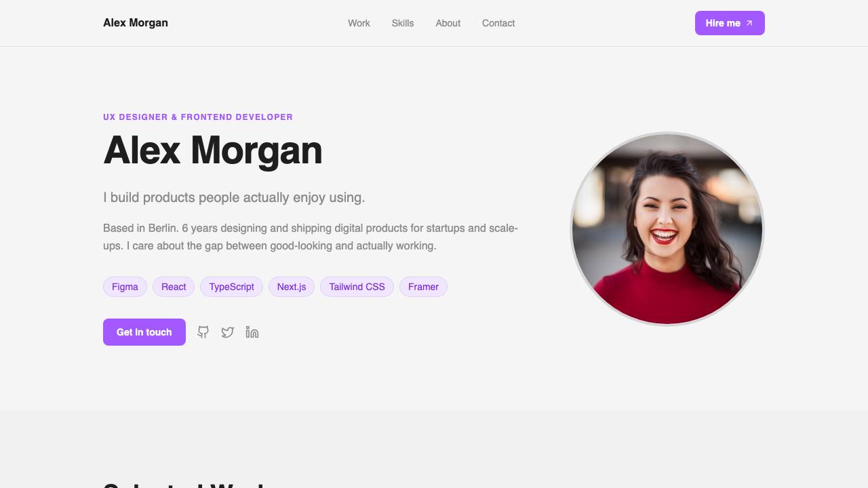Open the Contact nav link
This screenshot has height=488, width=868.
[x=498, y=23]
